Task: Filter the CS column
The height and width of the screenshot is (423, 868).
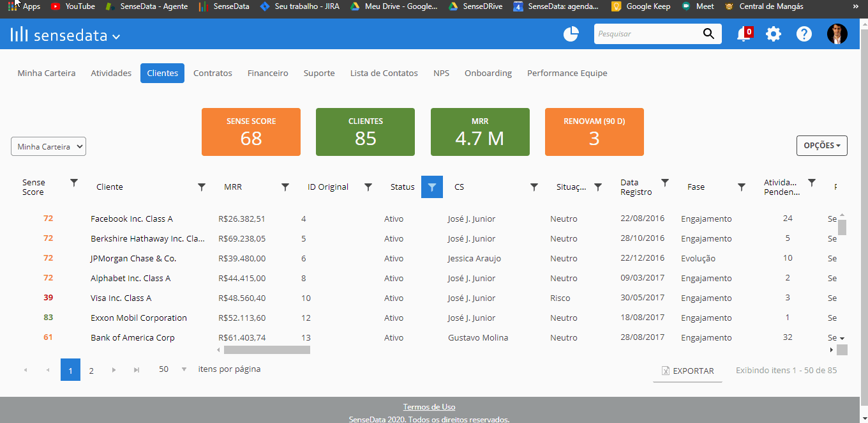Action: coord(534,187)
